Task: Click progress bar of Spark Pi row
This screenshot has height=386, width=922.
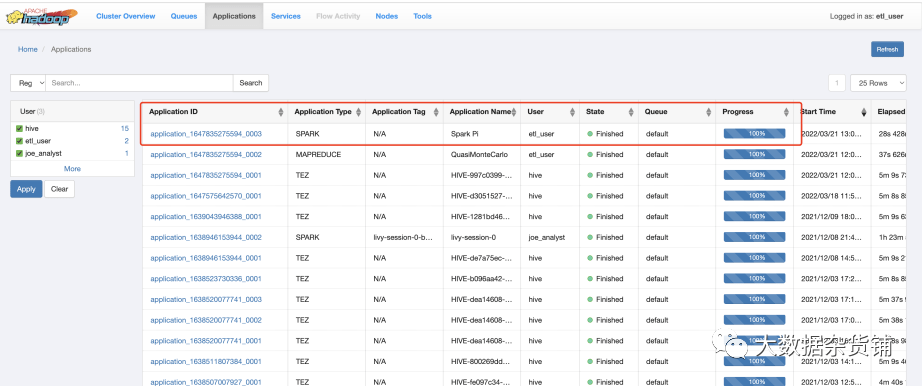Action: (754, 134)
